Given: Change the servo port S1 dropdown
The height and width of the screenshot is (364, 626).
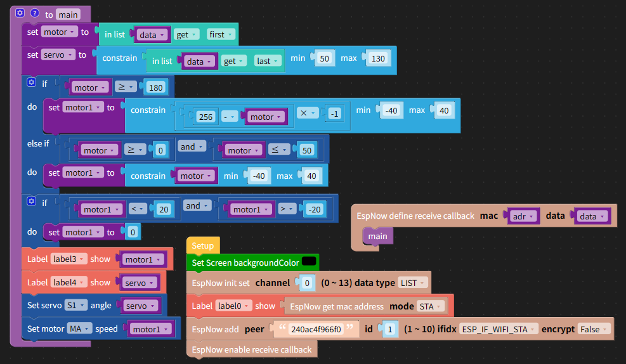Looking at the screenshot, I should pos(76,305).
